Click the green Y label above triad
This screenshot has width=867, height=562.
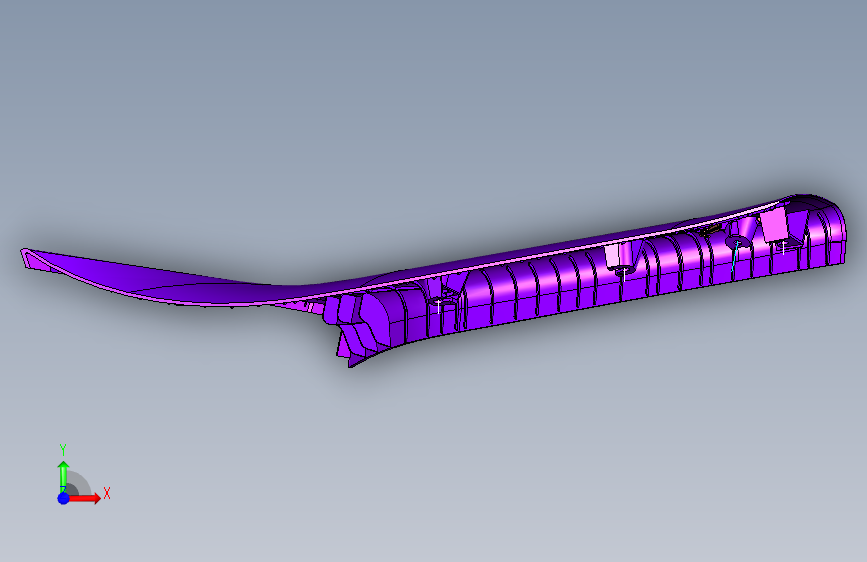pyautogui.click(x=63, y=450)
